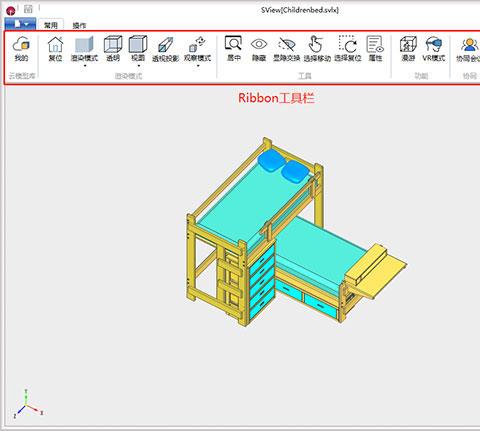Switch to the 常用 ribbon tab
This screenshot has height=431, width=480.
[51, 25]
